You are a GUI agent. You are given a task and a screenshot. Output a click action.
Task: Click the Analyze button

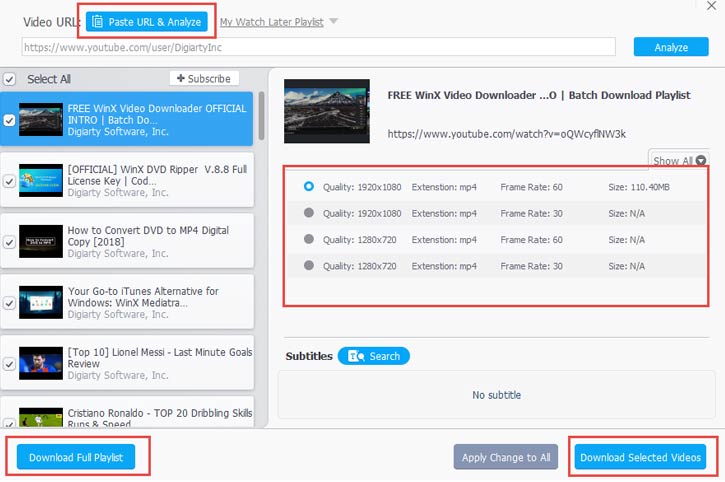tap(671, 47)
